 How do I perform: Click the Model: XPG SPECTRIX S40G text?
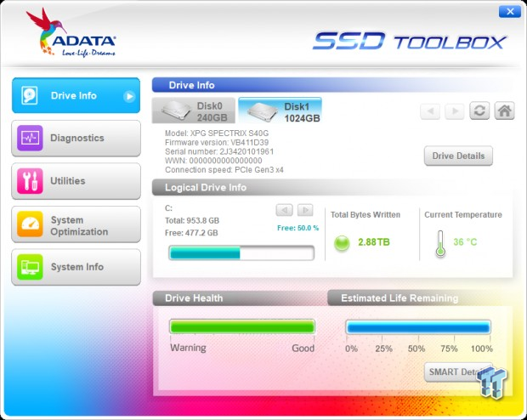[x=217, y=133]
